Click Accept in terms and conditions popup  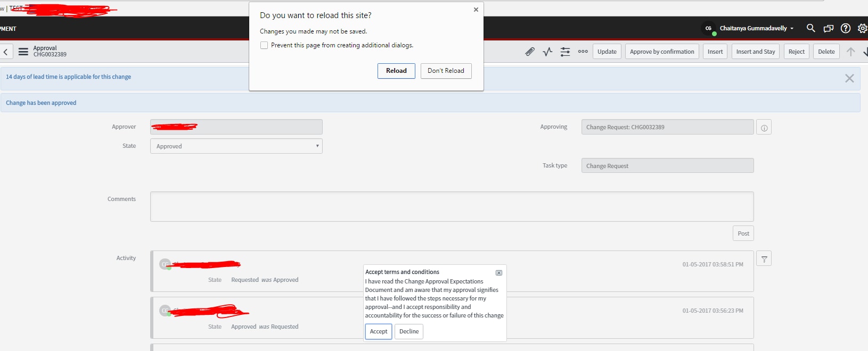point(379,331)
